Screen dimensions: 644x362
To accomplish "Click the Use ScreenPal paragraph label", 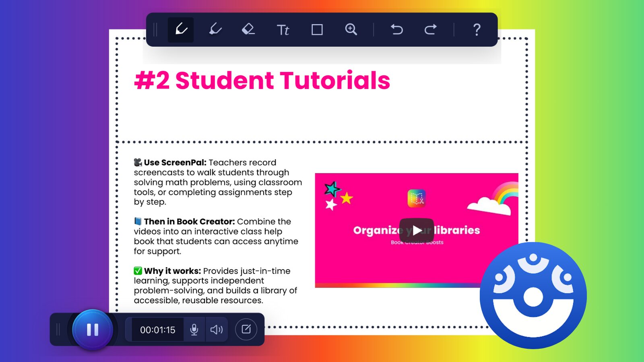I will point(175,162).
